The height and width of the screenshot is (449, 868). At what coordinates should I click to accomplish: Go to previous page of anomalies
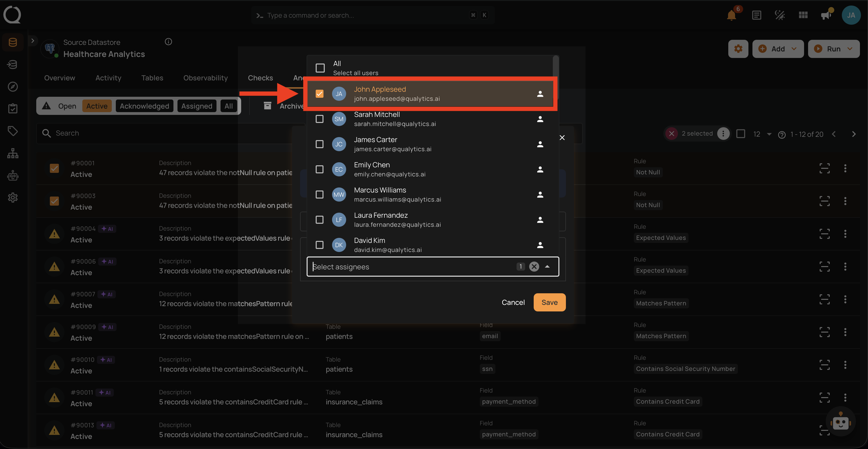click(x=834, y=134)
